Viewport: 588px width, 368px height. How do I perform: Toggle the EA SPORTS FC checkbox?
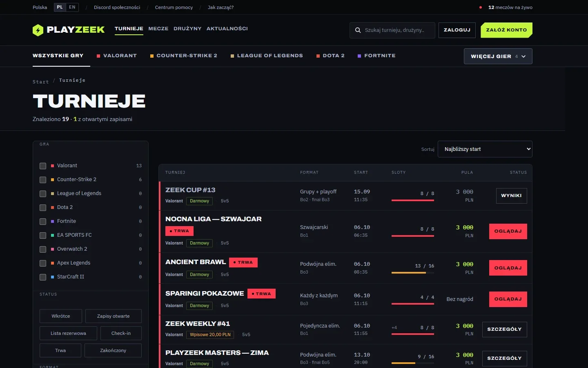[43, 236]
